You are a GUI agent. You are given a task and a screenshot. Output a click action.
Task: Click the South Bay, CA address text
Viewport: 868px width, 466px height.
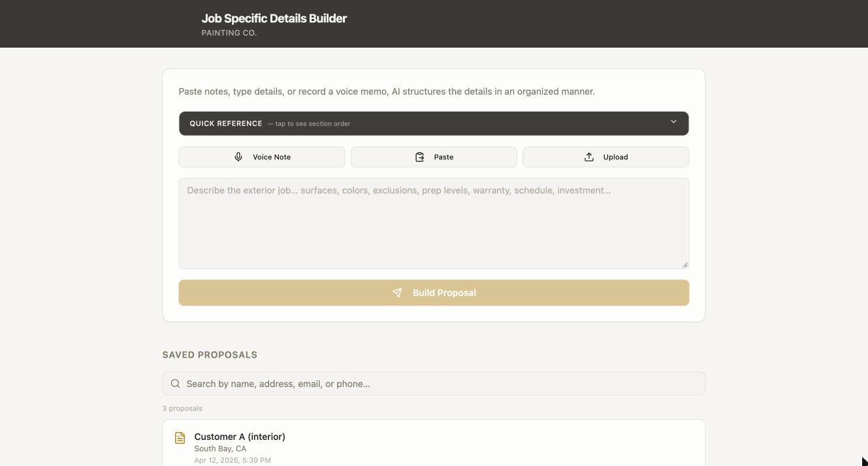pos(220,448)
